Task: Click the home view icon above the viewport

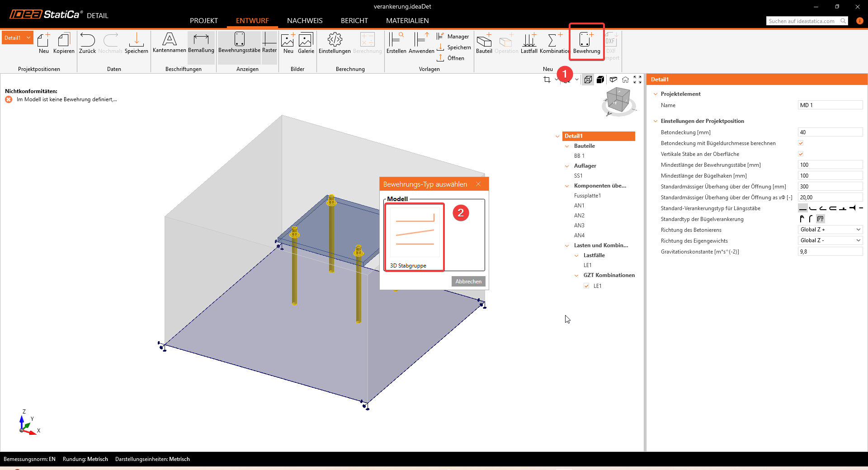Action: pos(625,80)
